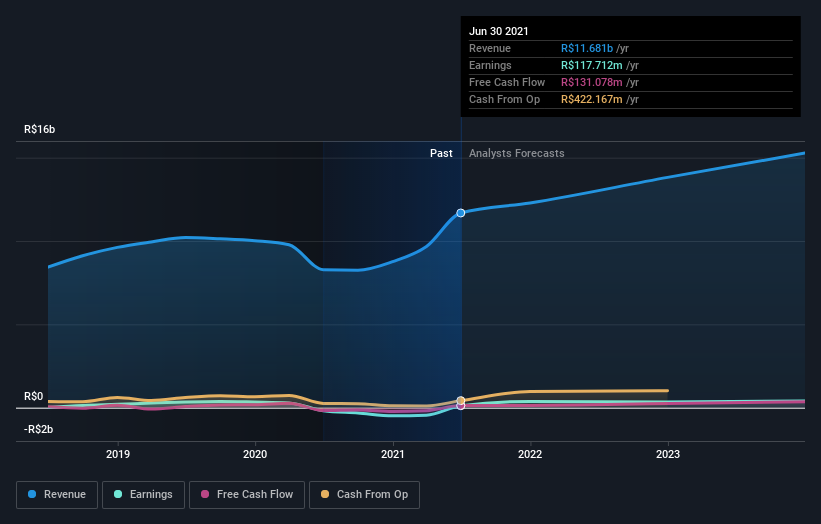821x524 pixels.
Task: Select the 2021 x-axis label
Action: tap(393, 454)
